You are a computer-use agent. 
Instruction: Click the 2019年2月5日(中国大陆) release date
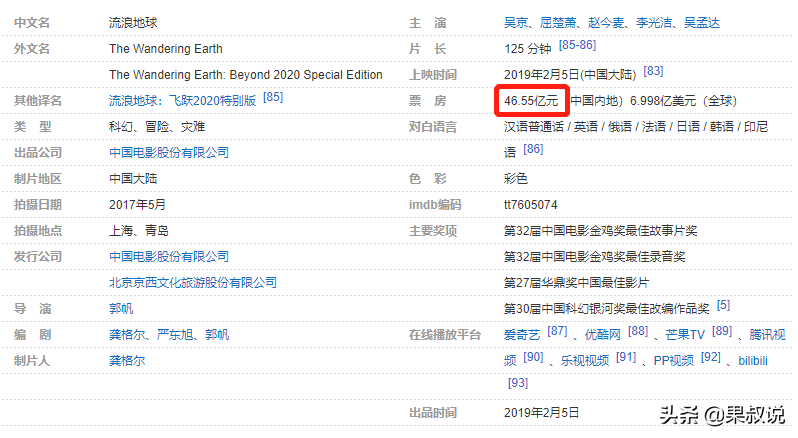point(570,75)
